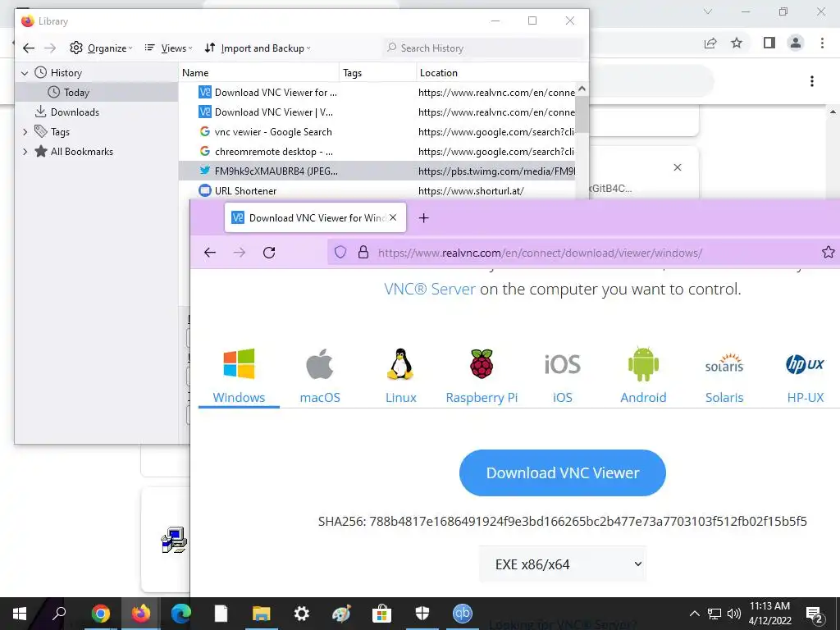This screenshot has height=630, width=840.
Task: Click the realvnc URL address bar
Action: click(540, 253)
